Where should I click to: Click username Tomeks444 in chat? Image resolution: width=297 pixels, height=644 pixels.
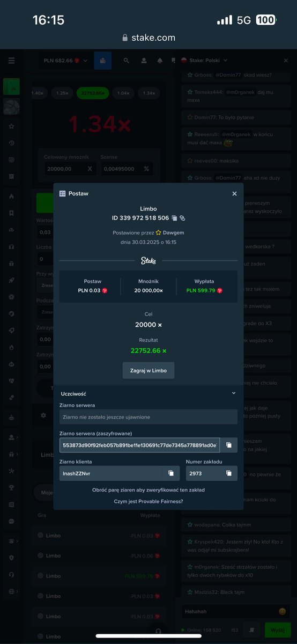[208, 92]
